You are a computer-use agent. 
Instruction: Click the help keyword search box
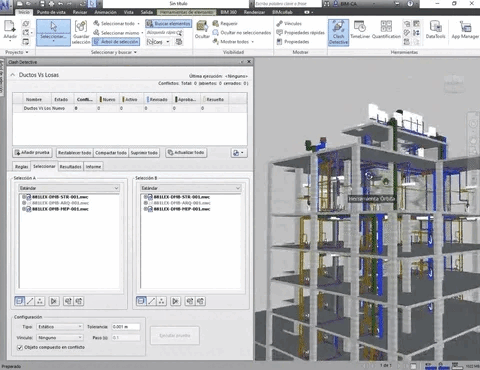click(x=287, y=4)
